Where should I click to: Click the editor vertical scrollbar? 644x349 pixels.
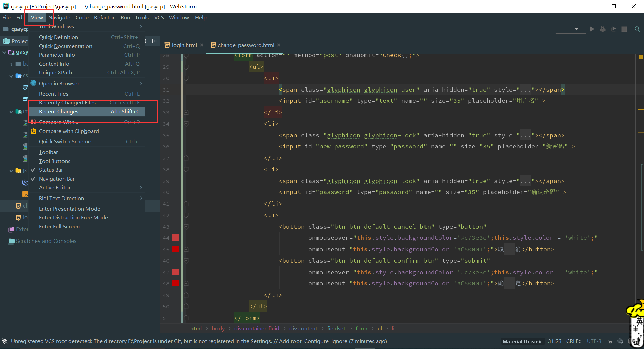click(641, 207)
